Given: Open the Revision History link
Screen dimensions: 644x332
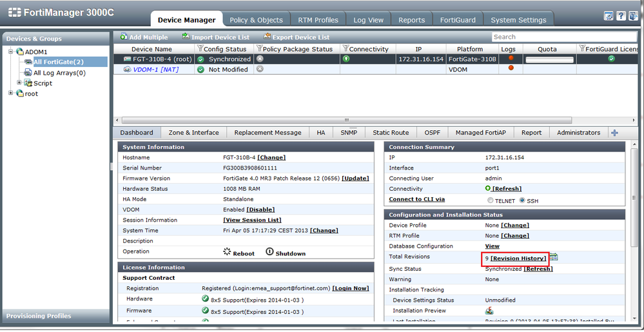Looking at the screenshot, I should click(519, 259).
